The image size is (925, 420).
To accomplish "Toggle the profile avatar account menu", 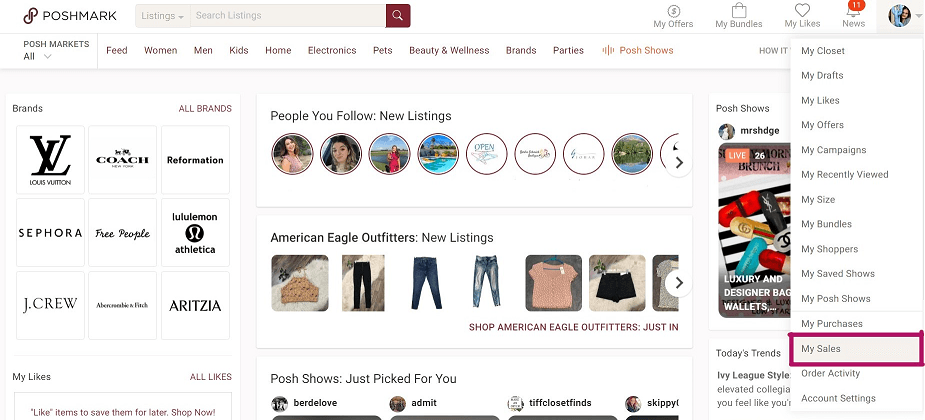I will [904, 16].
